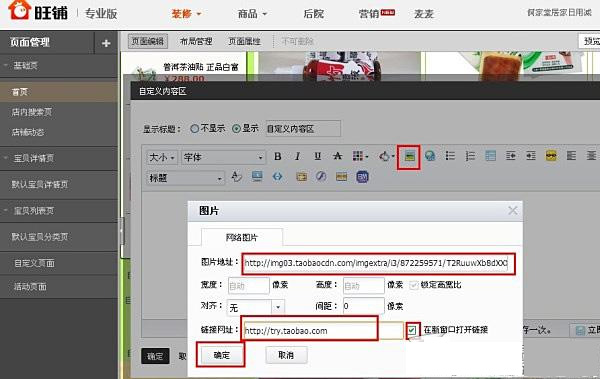Click the insert table icon
This screenshot has width=600, height=379.
click(x=490, y=156)
